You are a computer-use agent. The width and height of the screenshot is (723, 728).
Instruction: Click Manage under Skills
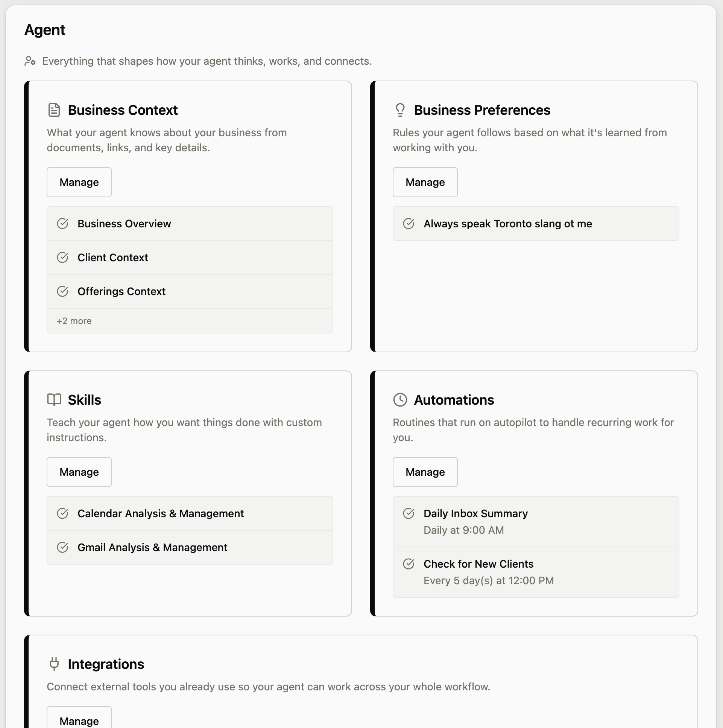coord(79,472)
